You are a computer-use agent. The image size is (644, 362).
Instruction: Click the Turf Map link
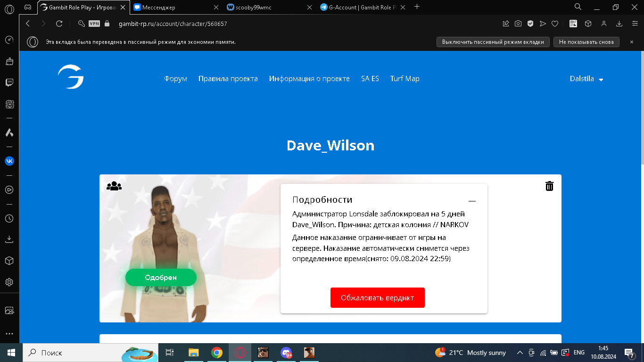point(405,79)
